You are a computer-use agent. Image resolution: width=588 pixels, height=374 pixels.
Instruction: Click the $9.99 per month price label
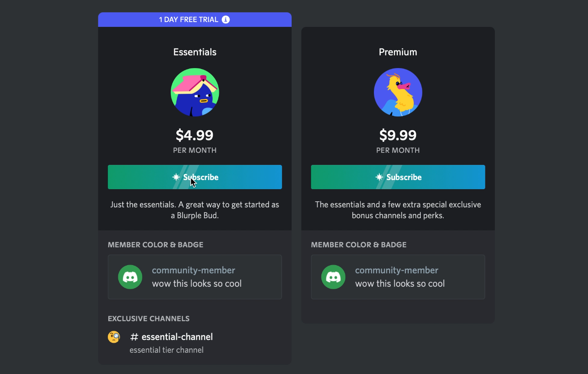pyautogui.click(x=397, y=135)
